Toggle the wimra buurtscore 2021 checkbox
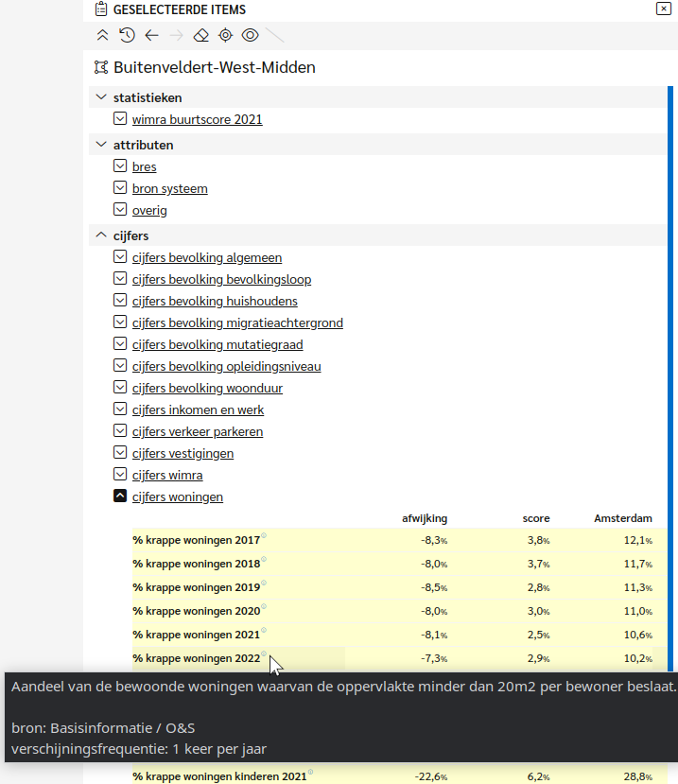The width and height of the screenshot is (678, 784). [120, 118]
